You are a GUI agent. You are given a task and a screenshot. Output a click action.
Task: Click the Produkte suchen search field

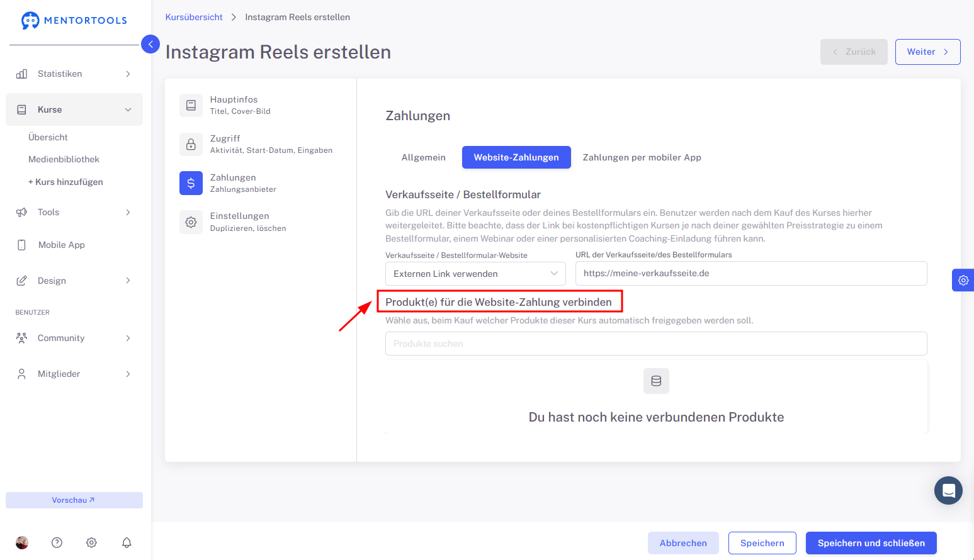tap(656, 344)
